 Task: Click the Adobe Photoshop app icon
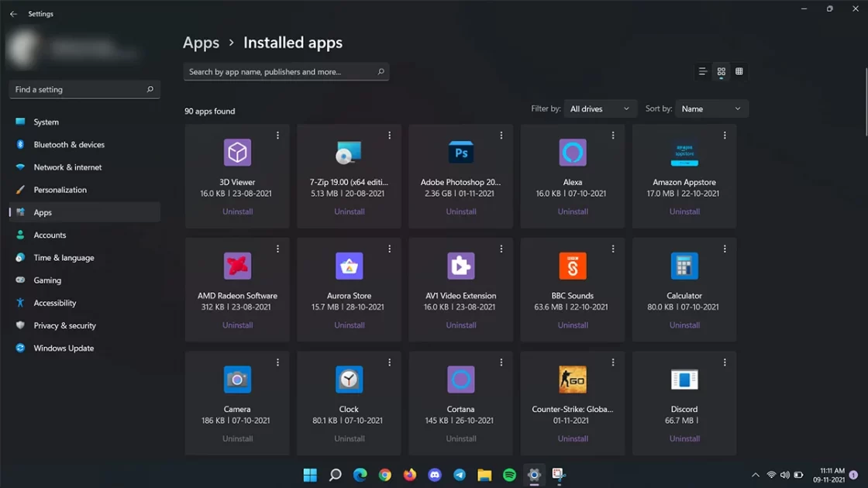(461, 153)
